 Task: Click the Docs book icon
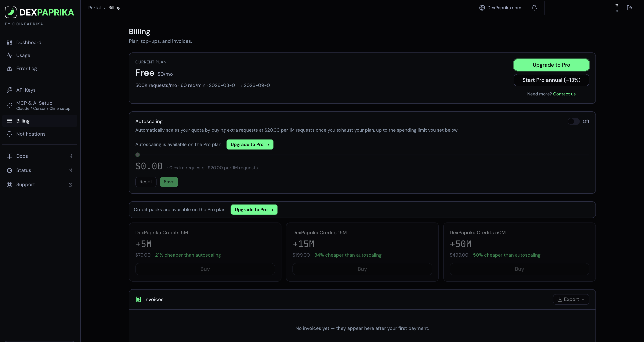[9, 156]
